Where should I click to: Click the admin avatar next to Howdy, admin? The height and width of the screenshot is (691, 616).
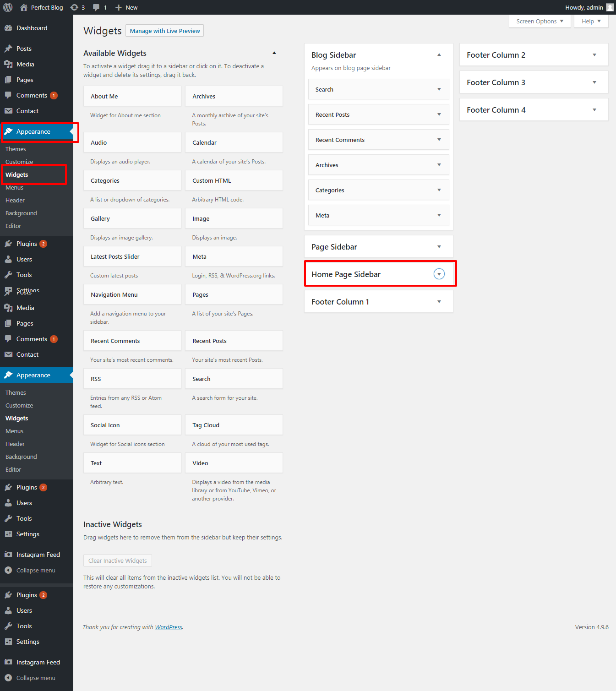point(610,7)
